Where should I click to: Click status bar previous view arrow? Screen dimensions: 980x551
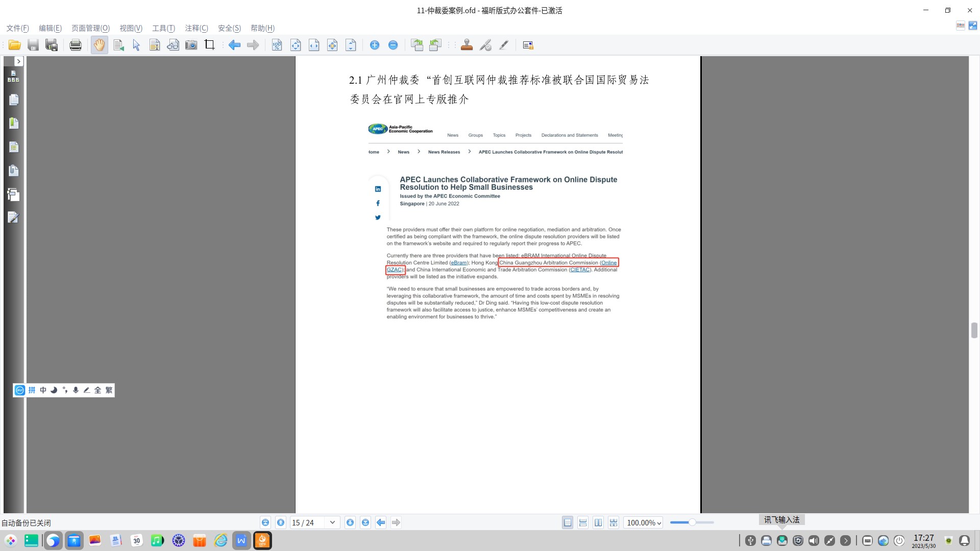pyautogui.click(x=381, y=522)
